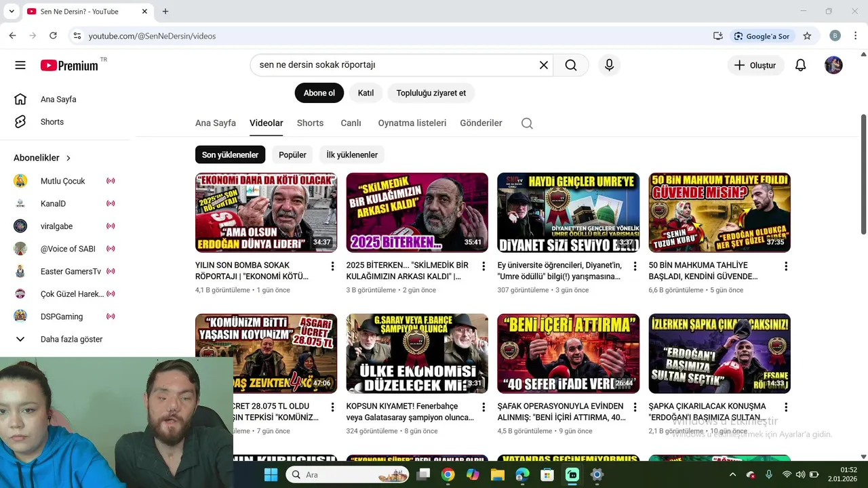Click Google'a Sor button
Image resolution: width=868 pixels, height=488 pixels.
click(762, 36)
